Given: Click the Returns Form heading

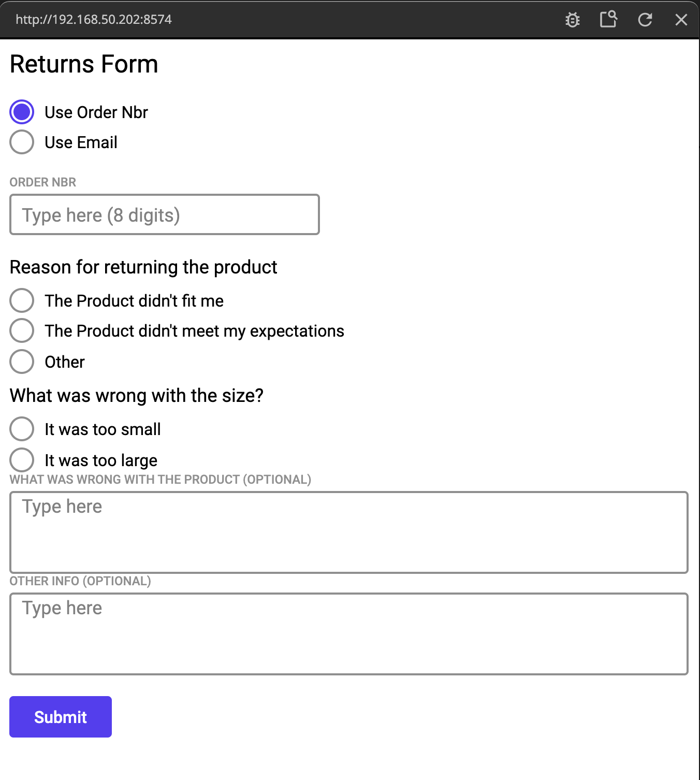Looking at the screenshot, I should point(84,64).
